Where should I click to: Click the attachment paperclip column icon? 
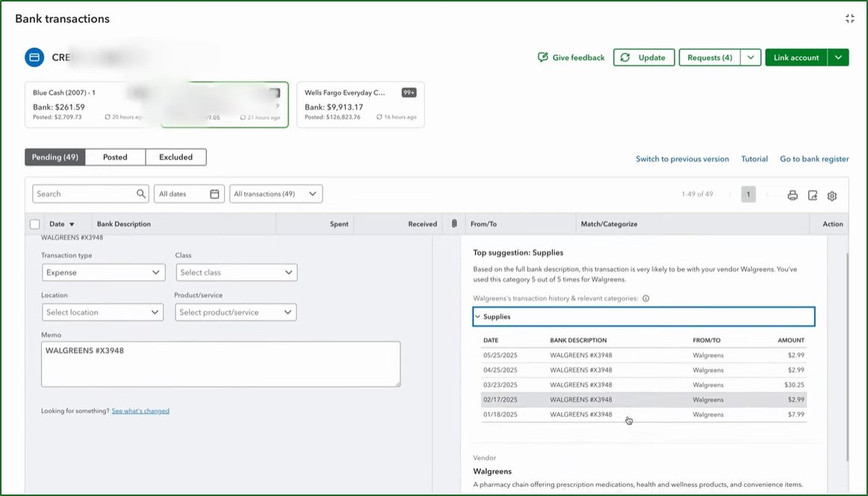pos(454,223)
